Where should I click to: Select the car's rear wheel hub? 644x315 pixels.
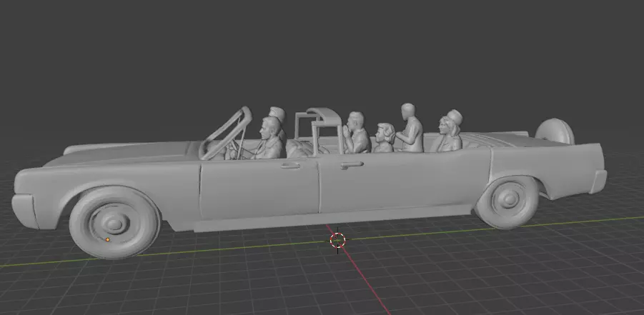pos(510,200)
